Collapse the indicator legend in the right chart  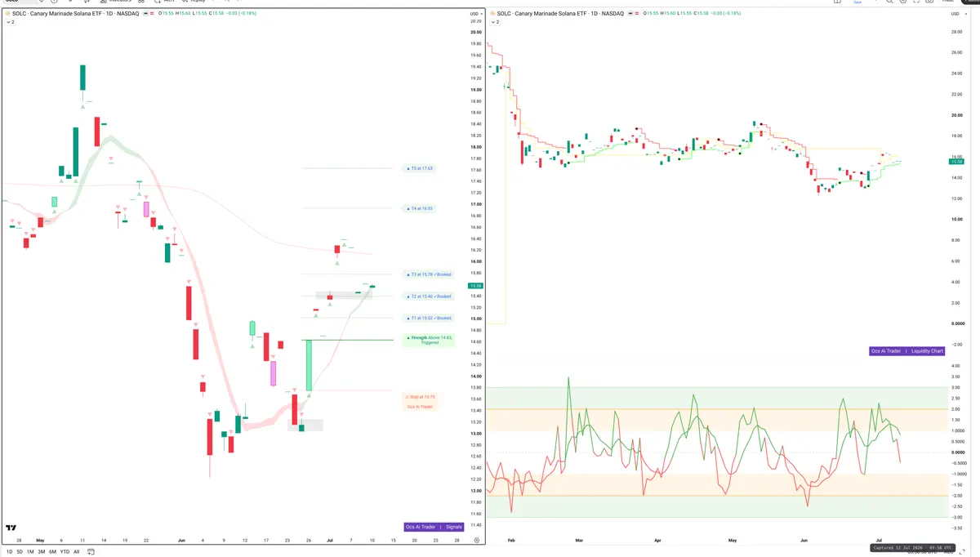[x=494, y=22]
